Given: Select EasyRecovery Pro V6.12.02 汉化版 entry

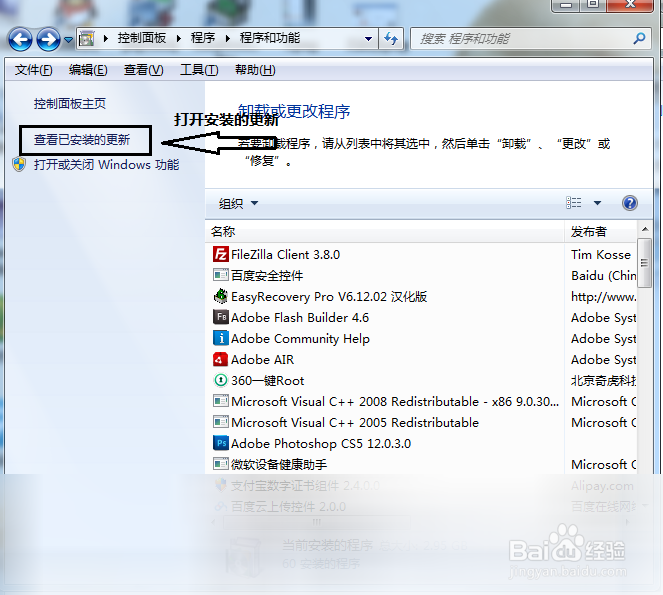Looking at the screenshot, I should (329, 297).
